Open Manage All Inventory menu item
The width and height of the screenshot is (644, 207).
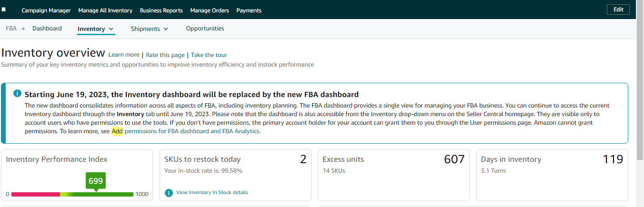[105, 10]
